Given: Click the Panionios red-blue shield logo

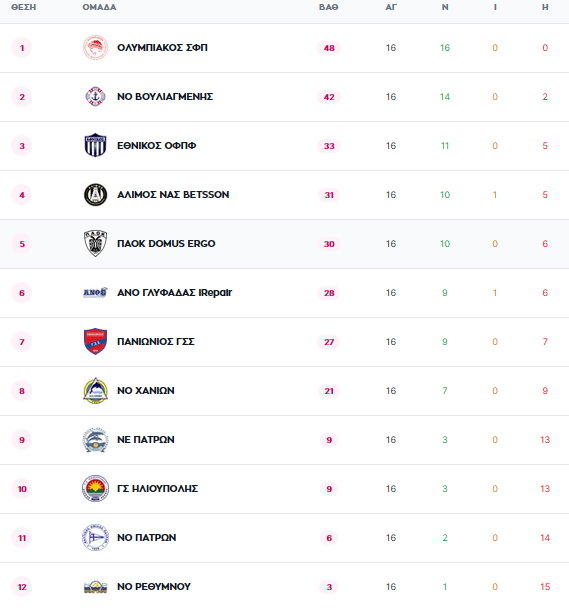Looking at the screenshot, I should click(95, 341).
